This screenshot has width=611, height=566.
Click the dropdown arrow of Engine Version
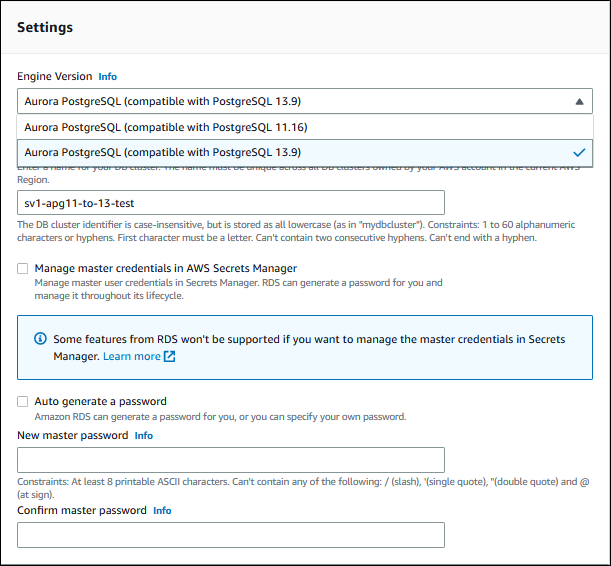578,101
